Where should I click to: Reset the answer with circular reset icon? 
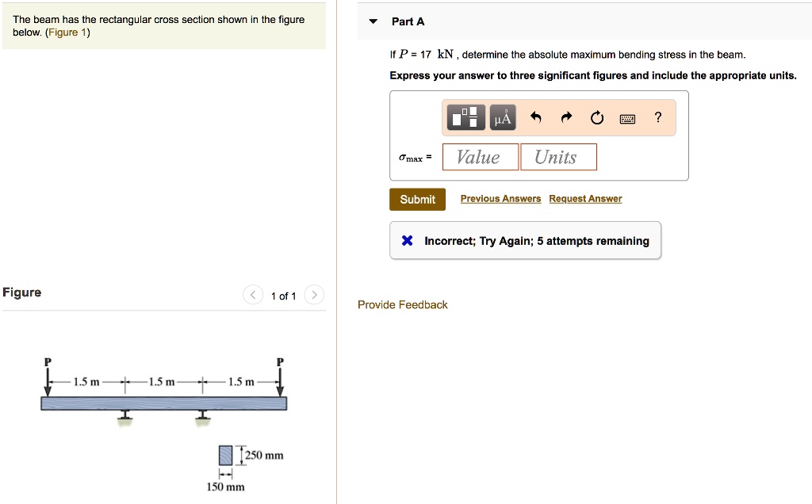596,116
